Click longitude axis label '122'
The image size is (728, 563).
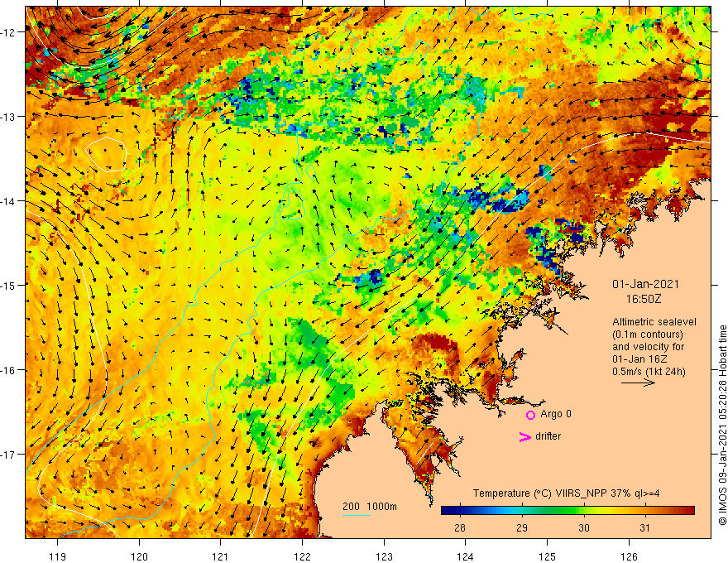coord(302,556)
